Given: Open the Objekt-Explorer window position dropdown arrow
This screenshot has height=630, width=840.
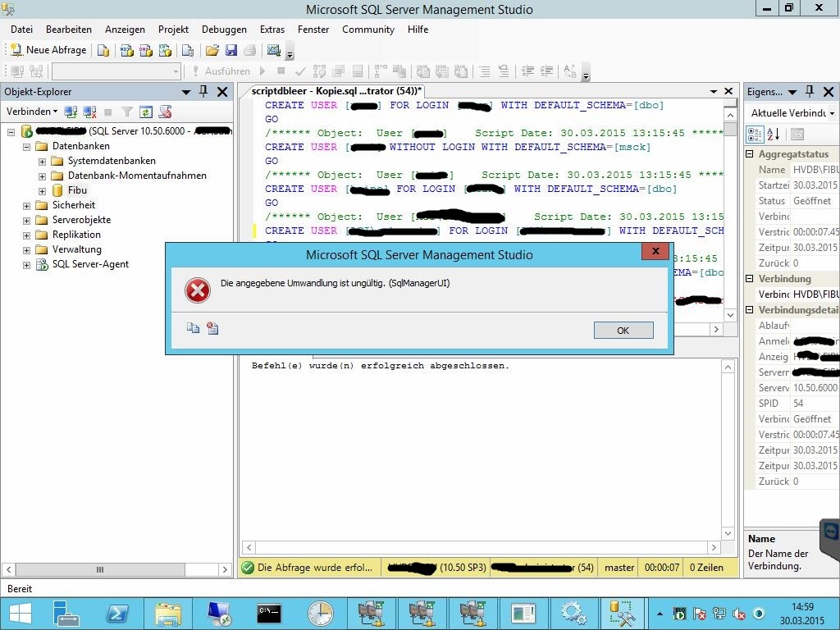Looking at the screenshot, I should tap(186, 92).
